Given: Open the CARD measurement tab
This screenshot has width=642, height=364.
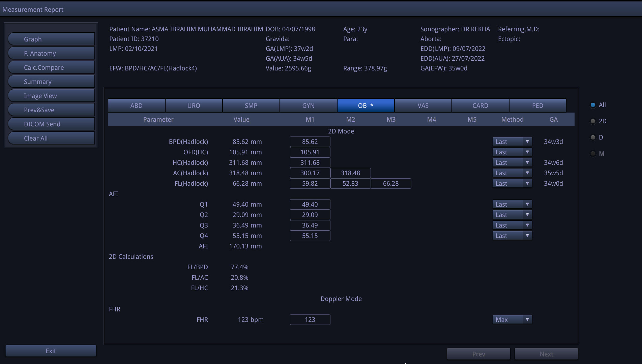Looking at the screenshot, I should [x=480, y=105].
